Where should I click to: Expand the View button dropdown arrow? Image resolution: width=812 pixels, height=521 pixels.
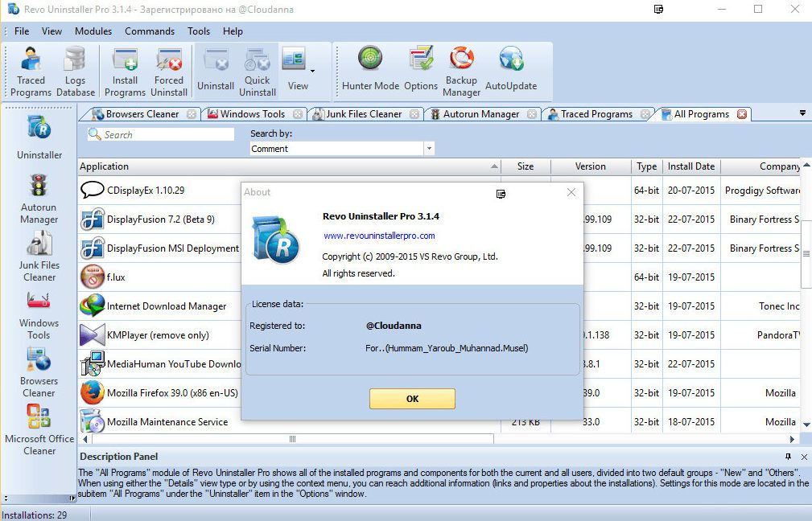click(312, 71)
